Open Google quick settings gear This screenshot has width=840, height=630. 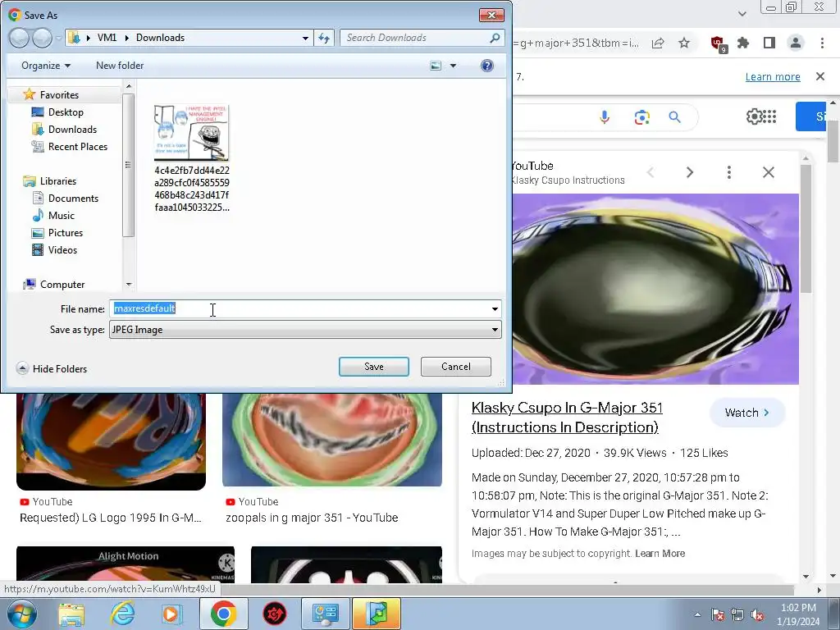tap(754, 116)
